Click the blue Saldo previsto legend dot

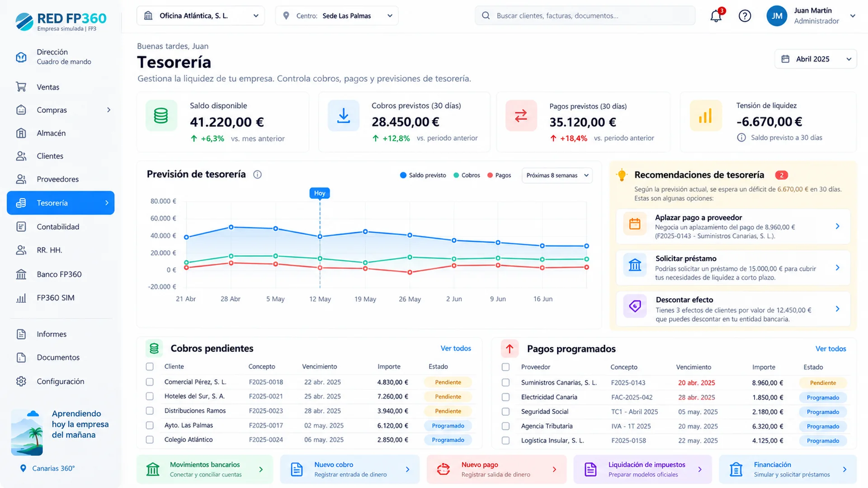tap(403, 175)
